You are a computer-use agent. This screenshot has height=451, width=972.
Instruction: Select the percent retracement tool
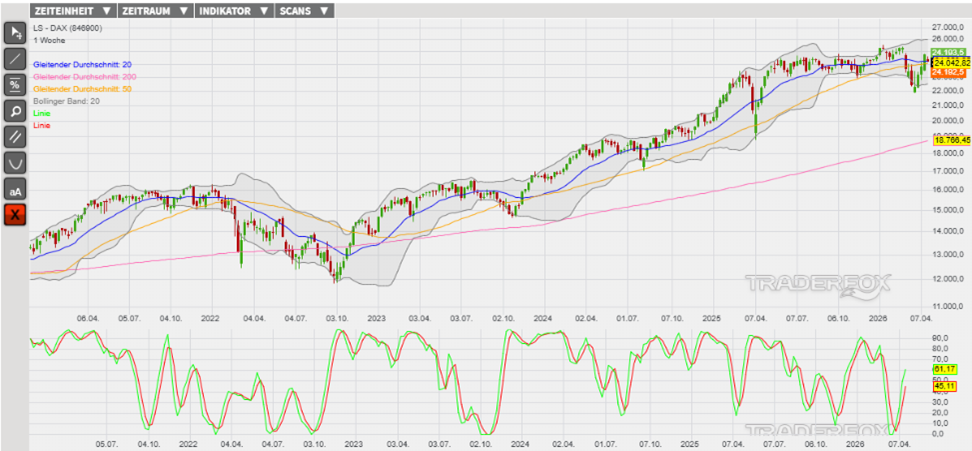click(15, 84)
